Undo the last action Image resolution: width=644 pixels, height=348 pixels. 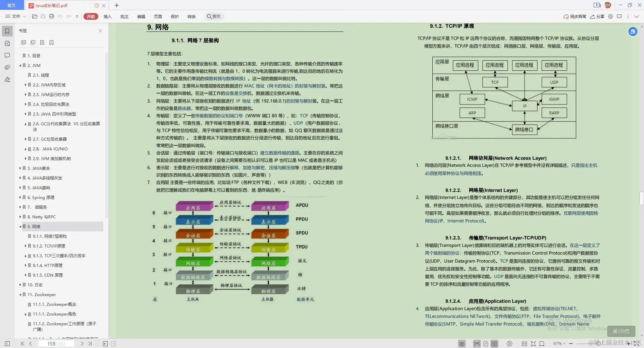coord(60,16)
